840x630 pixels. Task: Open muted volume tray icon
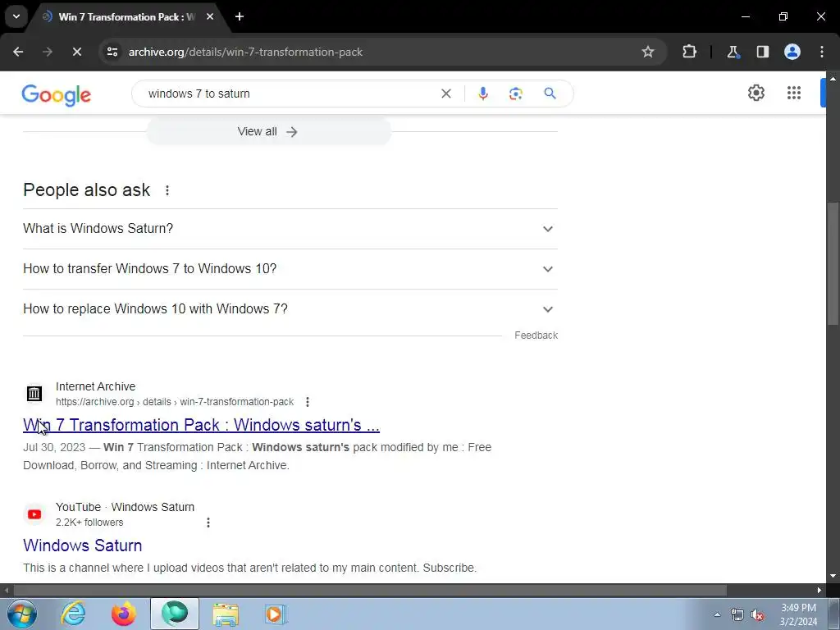757,615
